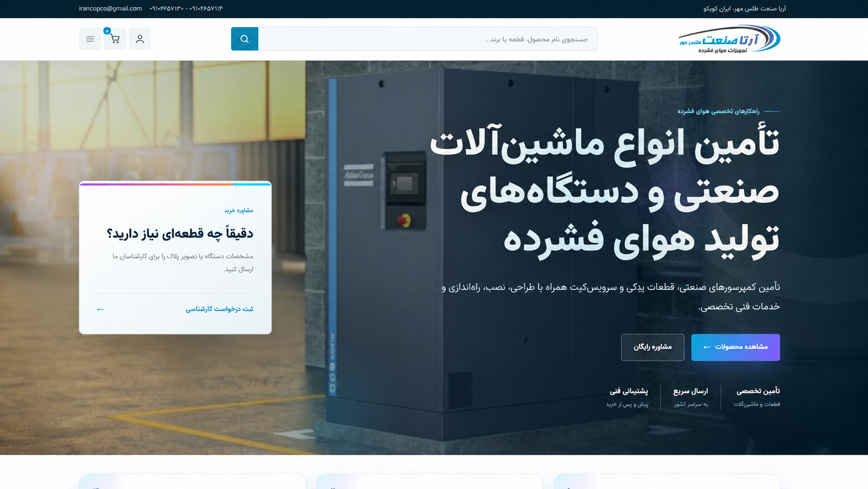Click the irancopco@gmail.com email address
Image resolution: width=868 pixels, height=489 pixels.
tap(110, 9)
